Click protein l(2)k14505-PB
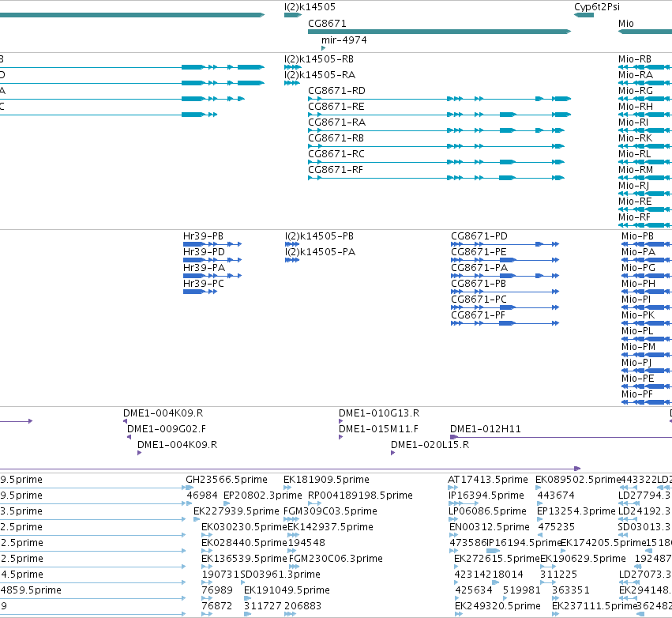672x618 pixels. pos(319,236)
